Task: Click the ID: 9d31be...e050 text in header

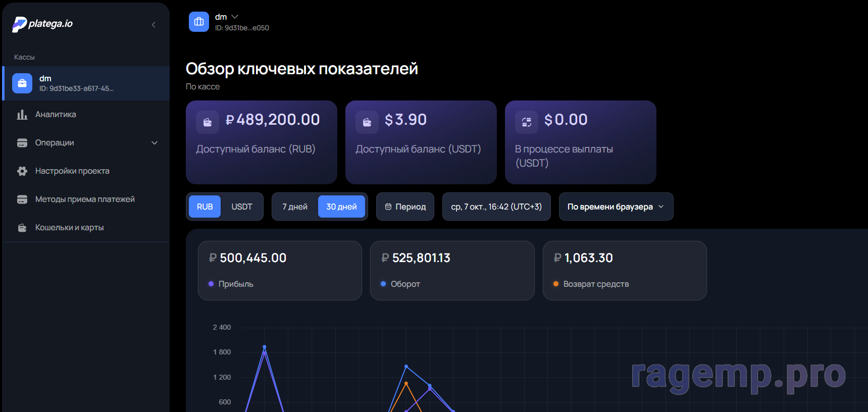Action: (x=242, y=28)
